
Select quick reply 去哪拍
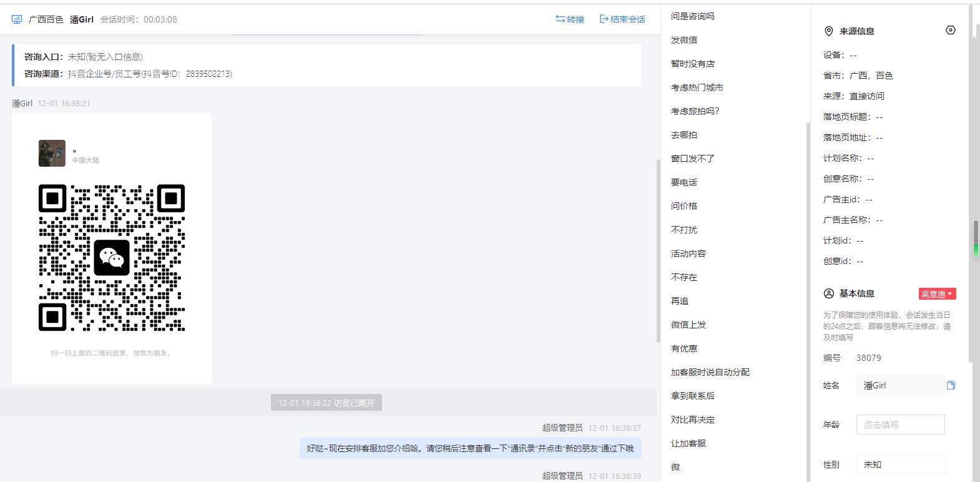click(x=684, y=135)
